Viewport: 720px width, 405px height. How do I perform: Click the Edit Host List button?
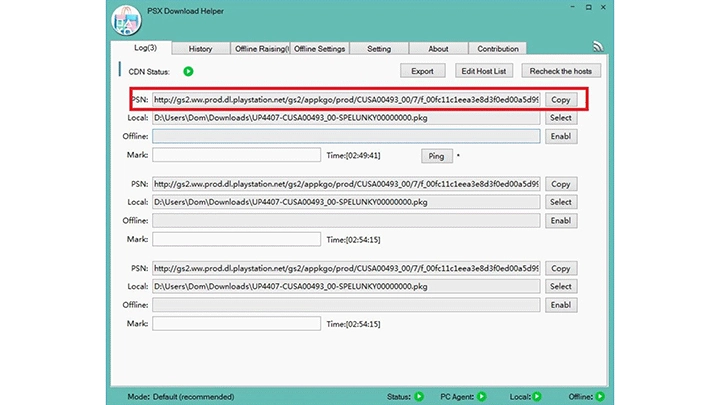pyautogui.click(x=484, y=71)
